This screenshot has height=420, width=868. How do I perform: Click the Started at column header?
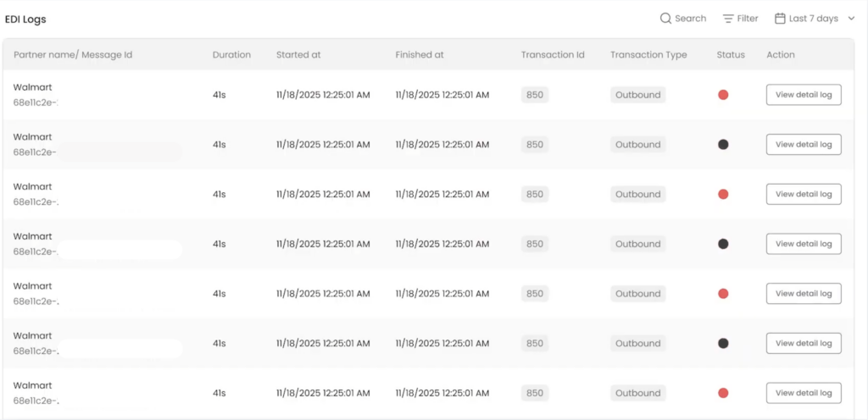298,55
